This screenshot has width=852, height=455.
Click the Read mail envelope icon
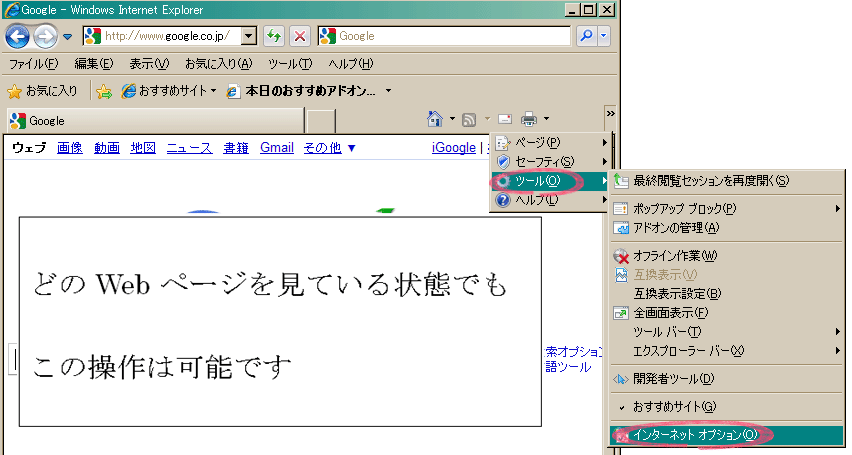pos(504,119)
